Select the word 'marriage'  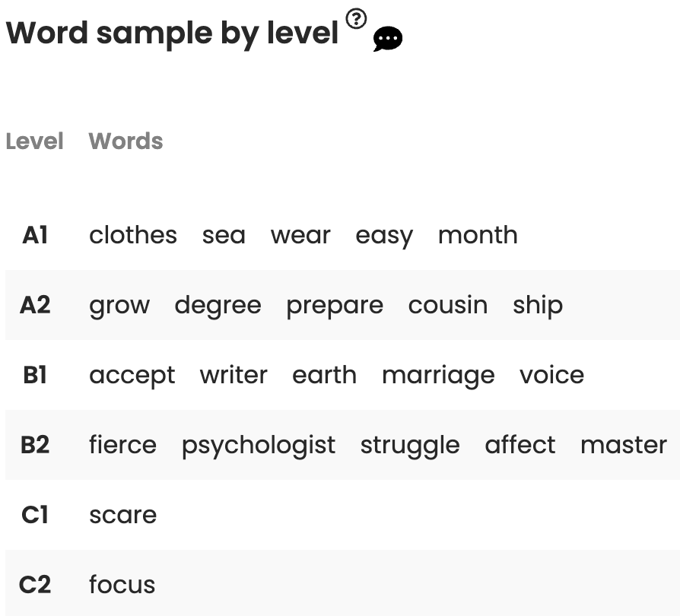tap(438, 375)
